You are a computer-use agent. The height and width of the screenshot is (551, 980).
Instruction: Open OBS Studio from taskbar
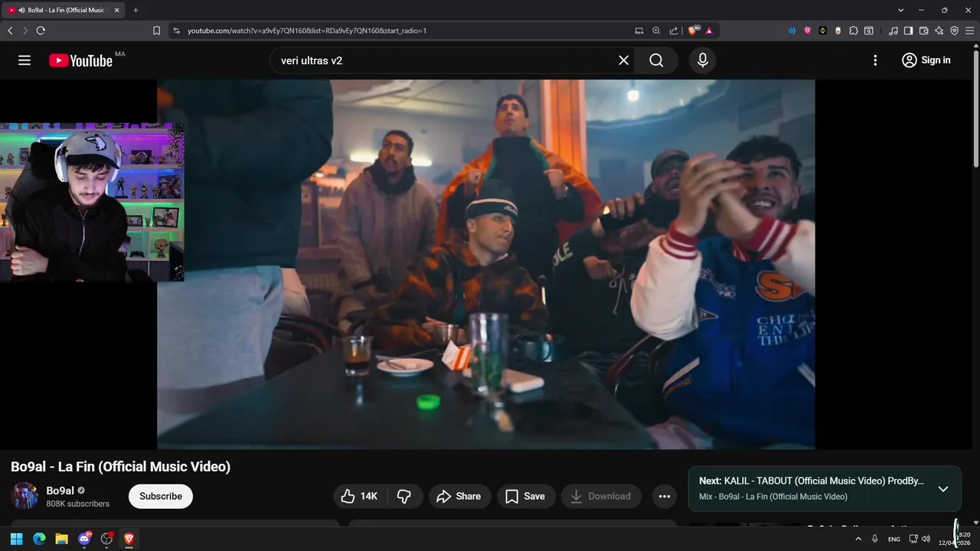pos(106,539)
